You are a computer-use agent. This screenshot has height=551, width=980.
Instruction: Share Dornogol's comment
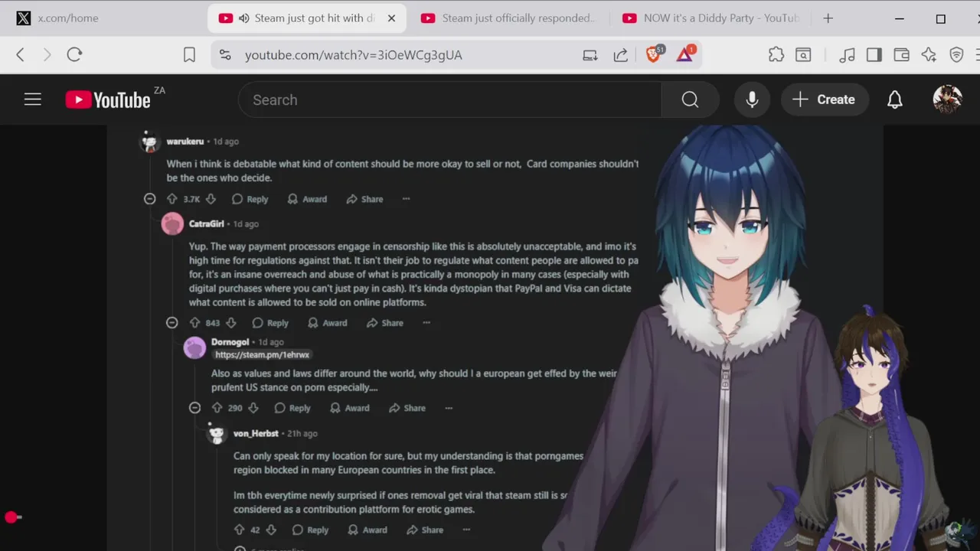[407, 408]
